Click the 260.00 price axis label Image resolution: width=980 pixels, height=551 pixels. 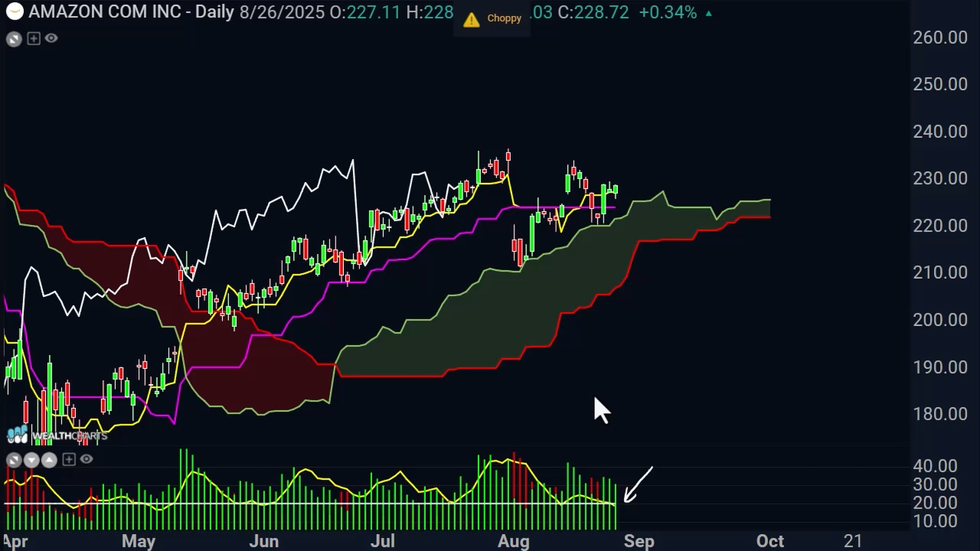coord(940,38)
